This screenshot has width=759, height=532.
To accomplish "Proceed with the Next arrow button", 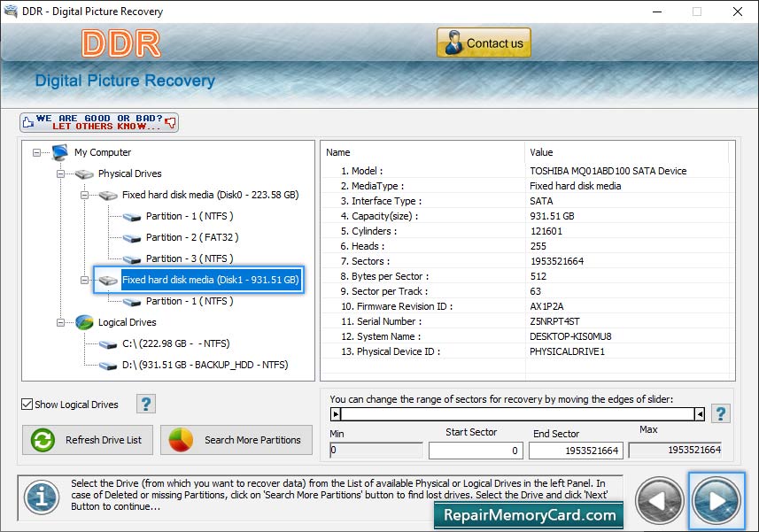I will [x=716, y=501].
